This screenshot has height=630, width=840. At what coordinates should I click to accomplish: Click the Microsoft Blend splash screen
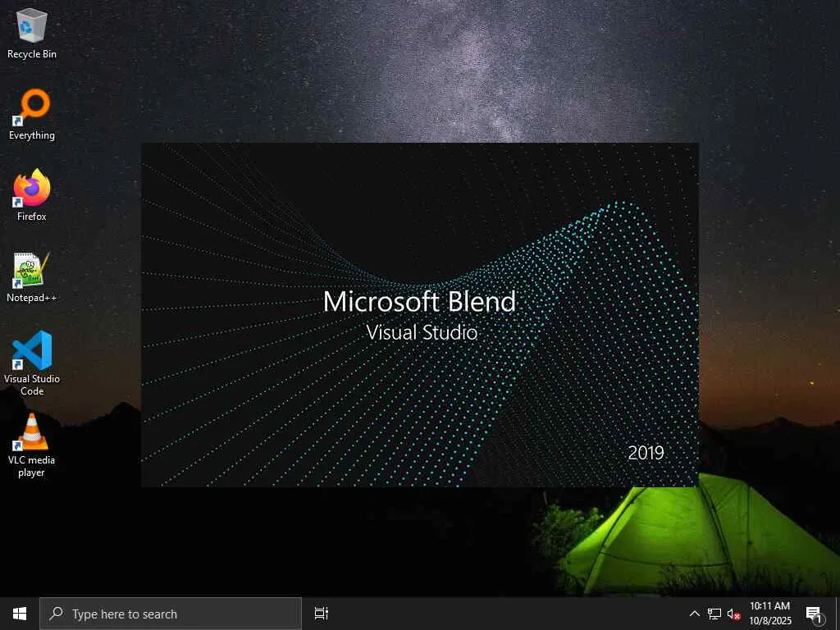[419, 315]
